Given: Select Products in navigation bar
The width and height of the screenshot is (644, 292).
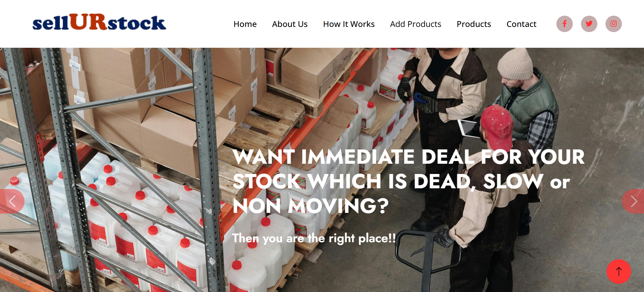Looking at the screenshot, I should [474, 24].
